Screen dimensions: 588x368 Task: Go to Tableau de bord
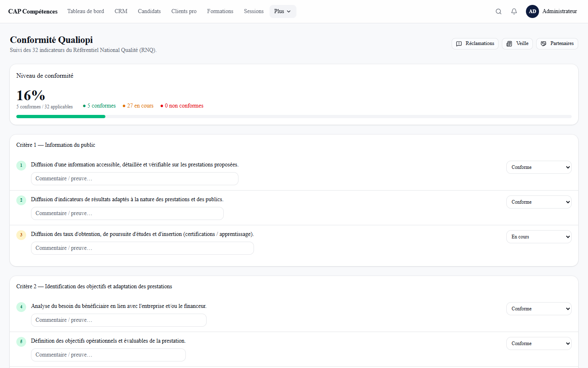[x=86, y=11]
